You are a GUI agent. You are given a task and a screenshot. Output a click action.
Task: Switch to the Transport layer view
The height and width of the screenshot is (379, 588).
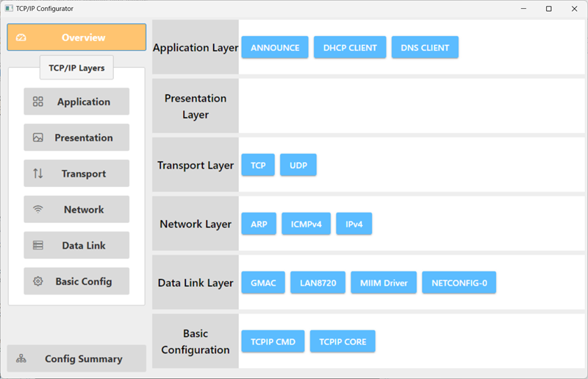[x=76, y=173]
